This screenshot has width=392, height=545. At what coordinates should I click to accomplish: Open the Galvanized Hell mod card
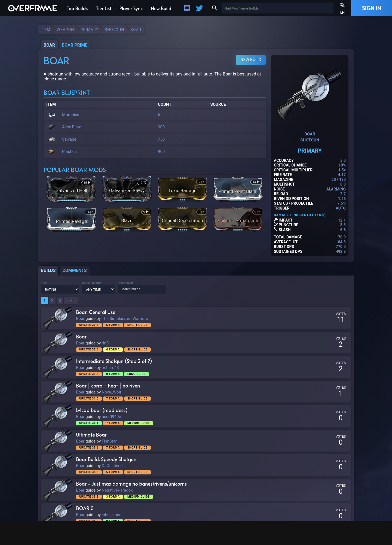(x=71, y=189)
